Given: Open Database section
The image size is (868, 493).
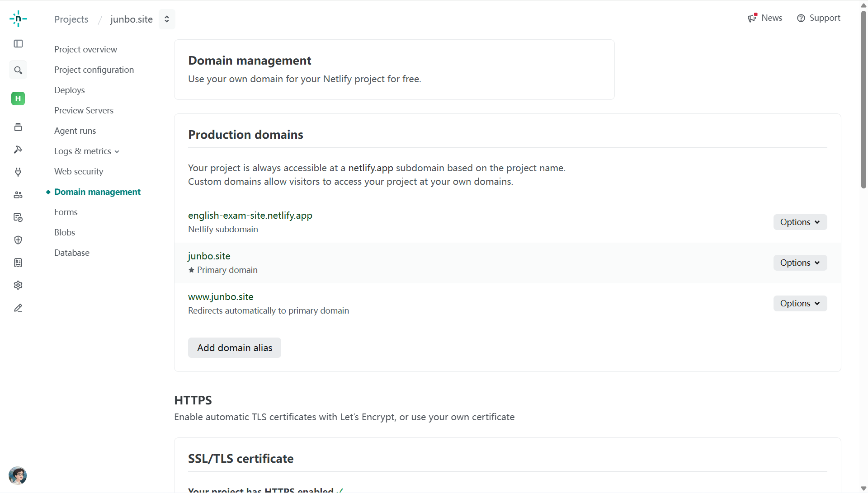Looking at the screenshot, I should point(72,253).
